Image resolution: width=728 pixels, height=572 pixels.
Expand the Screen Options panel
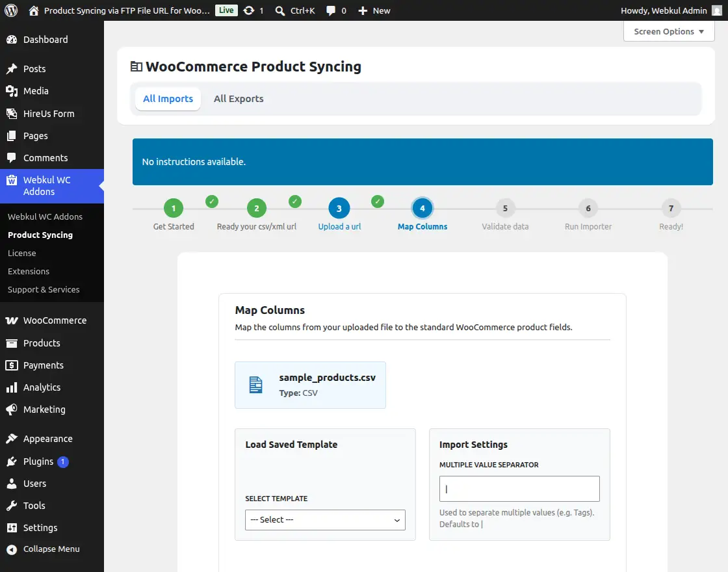(x=669, y=32)
